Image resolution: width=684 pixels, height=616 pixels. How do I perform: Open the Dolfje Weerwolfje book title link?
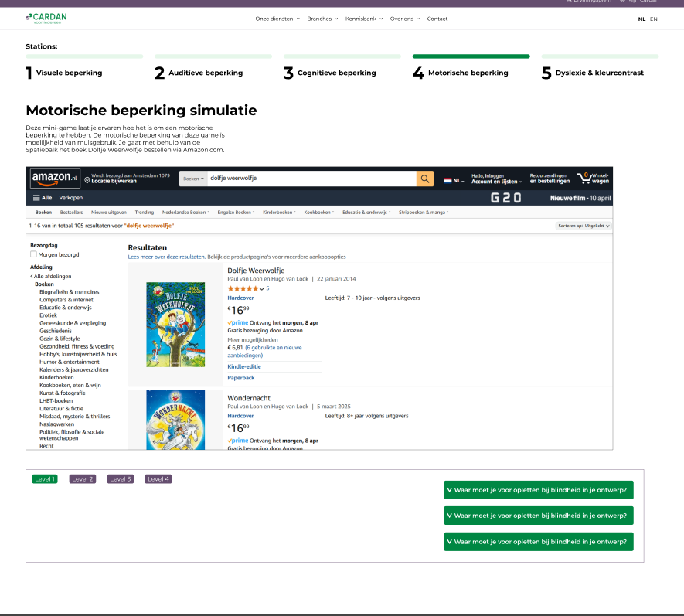[x=256, y=271]
